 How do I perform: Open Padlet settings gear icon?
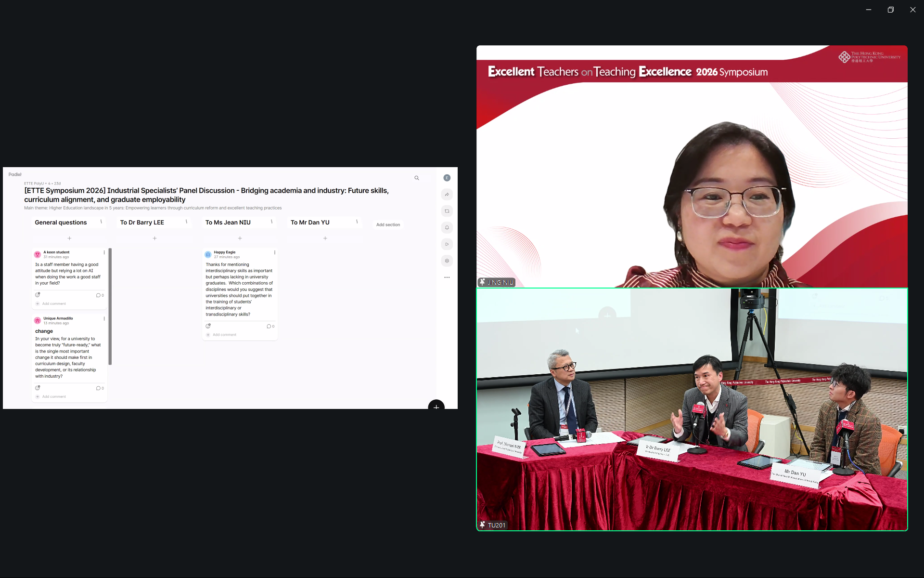(x=447, y=261)
